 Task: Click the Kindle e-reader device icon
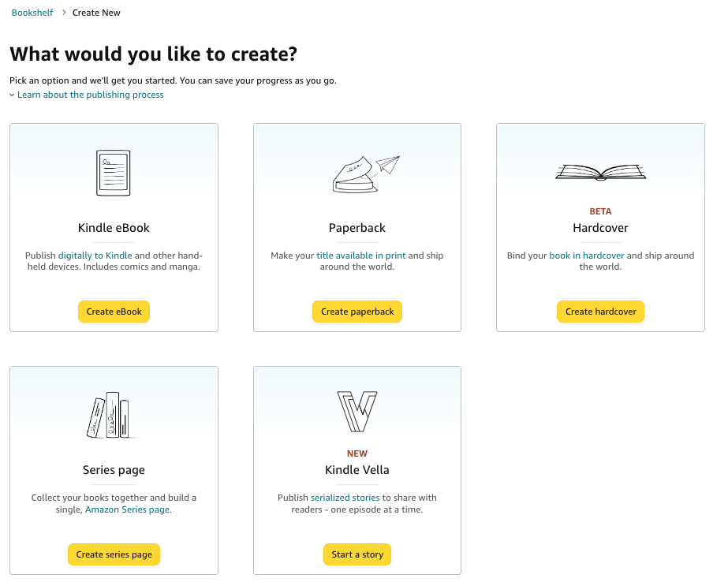click(113, 172)
